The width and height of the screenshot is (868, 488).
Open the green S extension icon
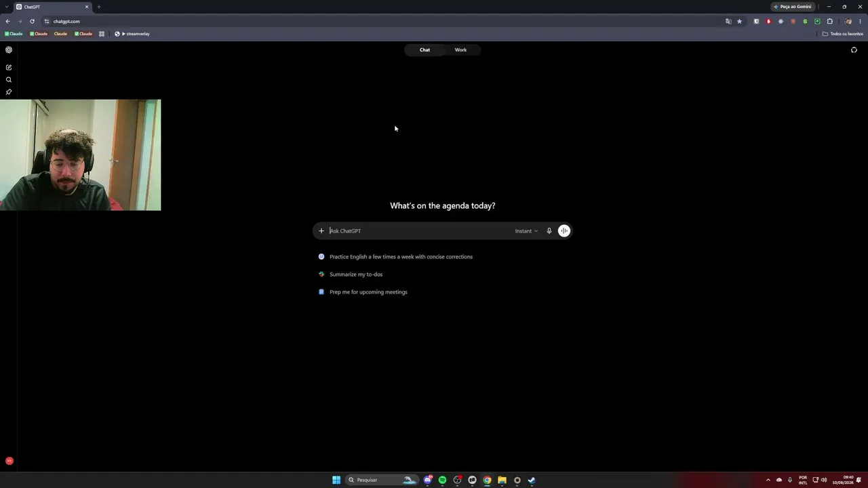tap(805, 21)
